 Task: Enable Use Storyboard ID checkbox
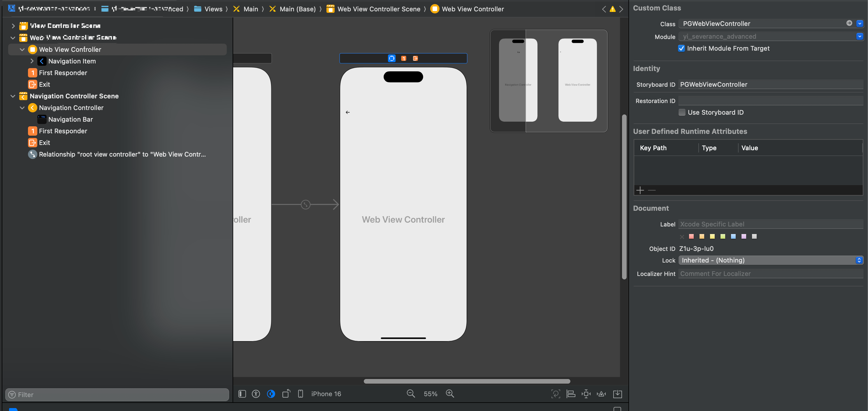point(682,112)
